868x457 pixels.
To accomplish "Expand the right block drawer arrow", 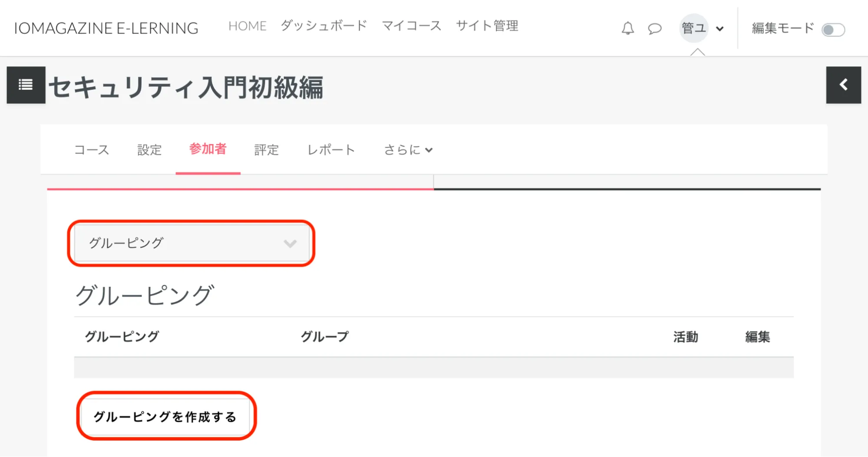I will click(843, 85).
